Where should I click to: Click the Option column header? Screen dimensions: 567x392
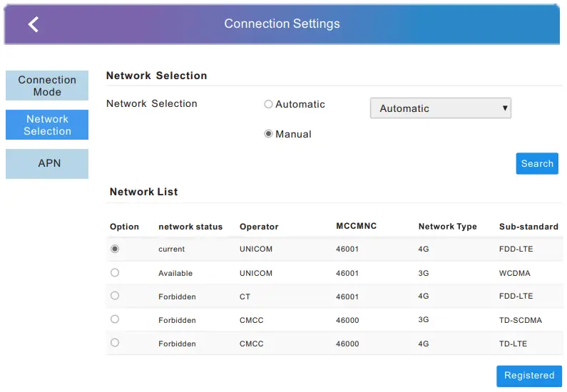coord(124,227)
